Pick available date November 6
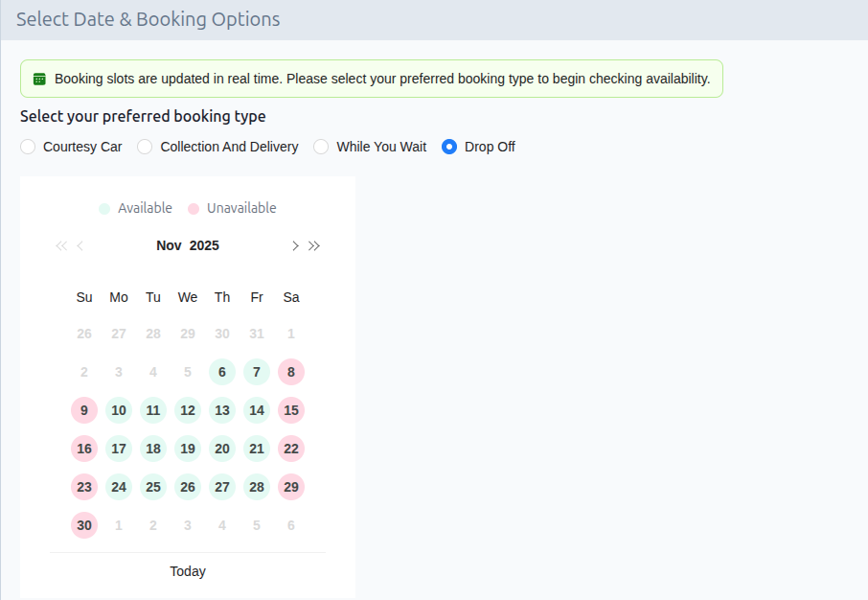 (x=222, y=372)
